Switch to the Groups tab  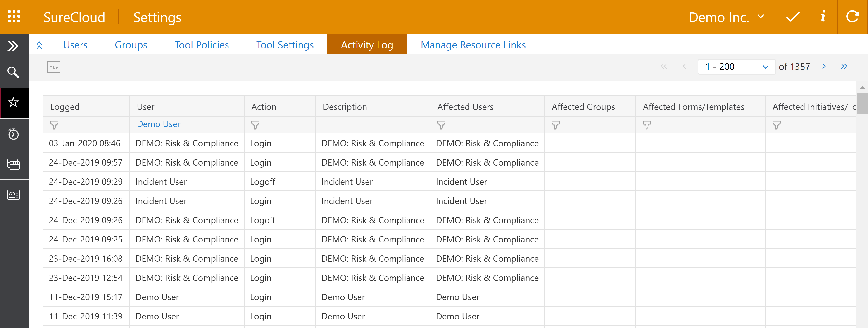point(131,45)
